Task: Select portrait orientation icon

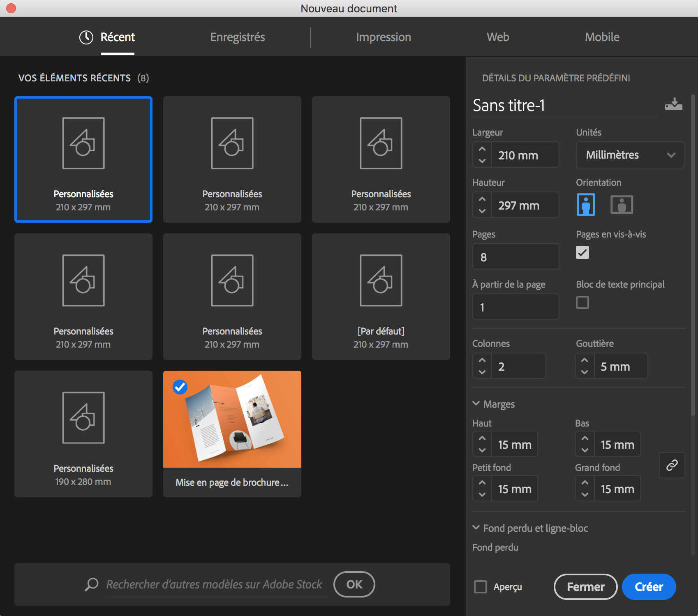Action: [586, 205]
